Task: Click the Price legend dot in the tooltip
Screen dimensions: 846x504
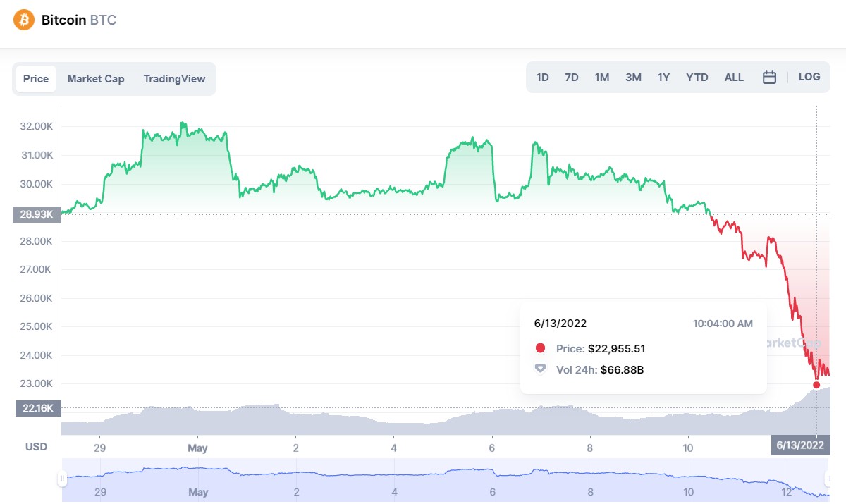Action: [x=539, y=348]
